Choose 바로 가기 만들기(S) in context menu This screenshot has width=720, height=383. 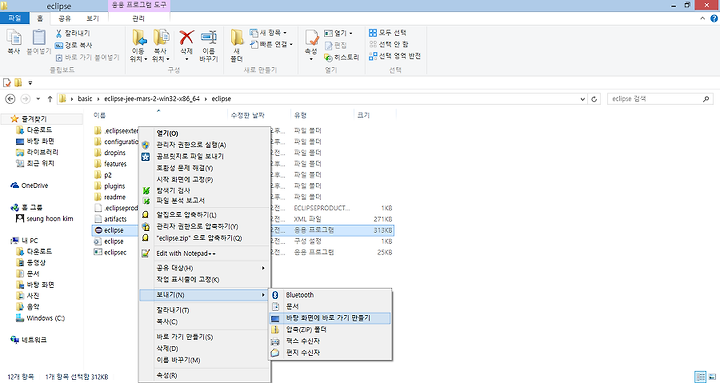pos(205,337)
